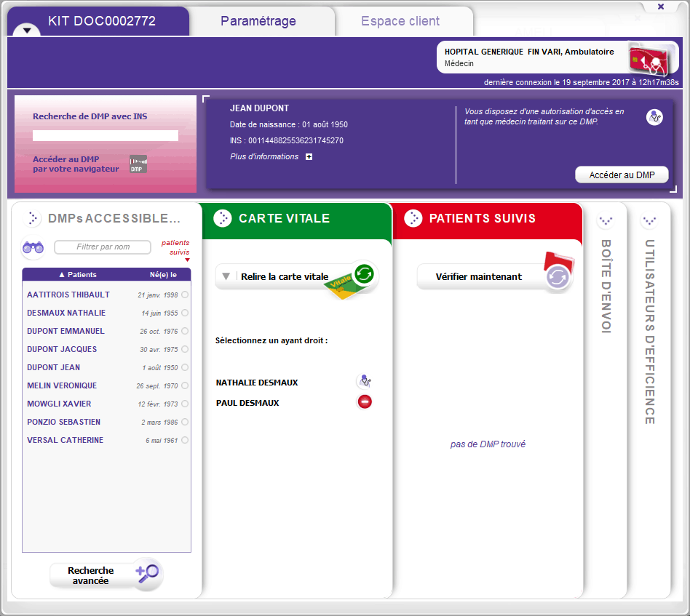Screen dimensions: 690x616
Task: Click the DMPs ACCESSIBLE panel dots icon
Action: pos(33,218)
